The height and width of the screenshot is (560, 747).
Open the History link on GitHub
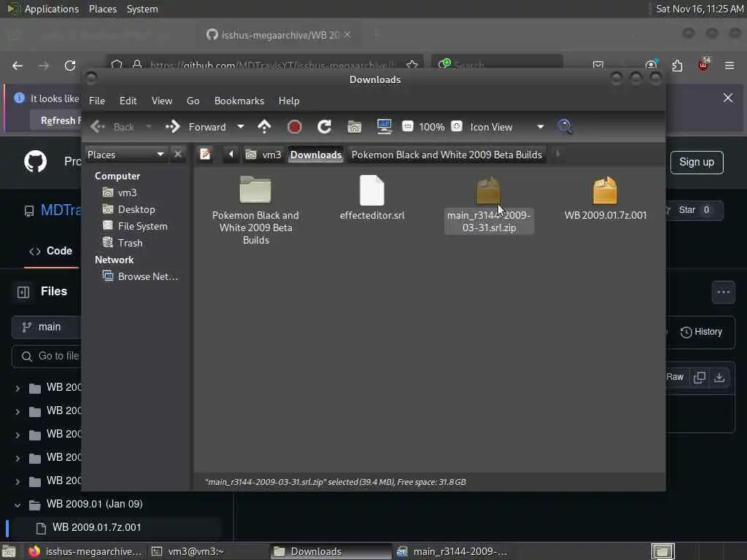tap(701, 332)
